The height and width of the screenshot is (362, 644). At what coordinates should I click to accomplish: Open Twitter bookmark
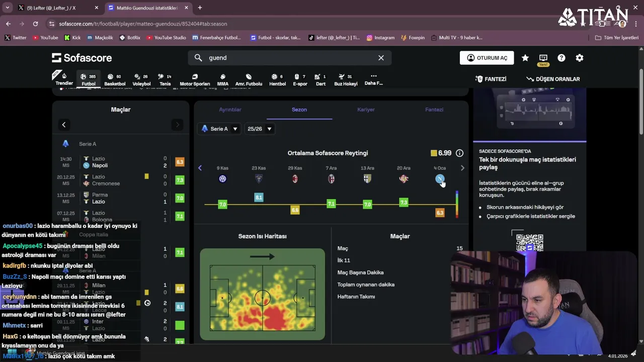(16, 38)
